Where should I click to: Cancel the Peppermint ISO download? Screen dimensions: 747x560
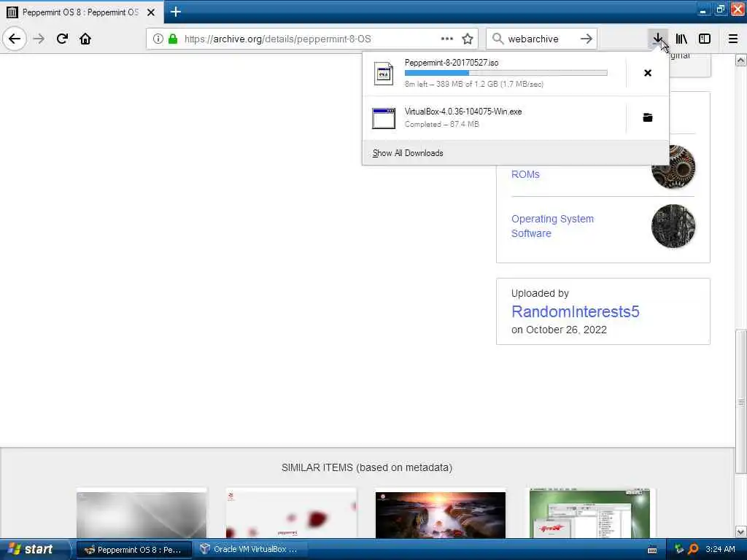pos(648,73)
